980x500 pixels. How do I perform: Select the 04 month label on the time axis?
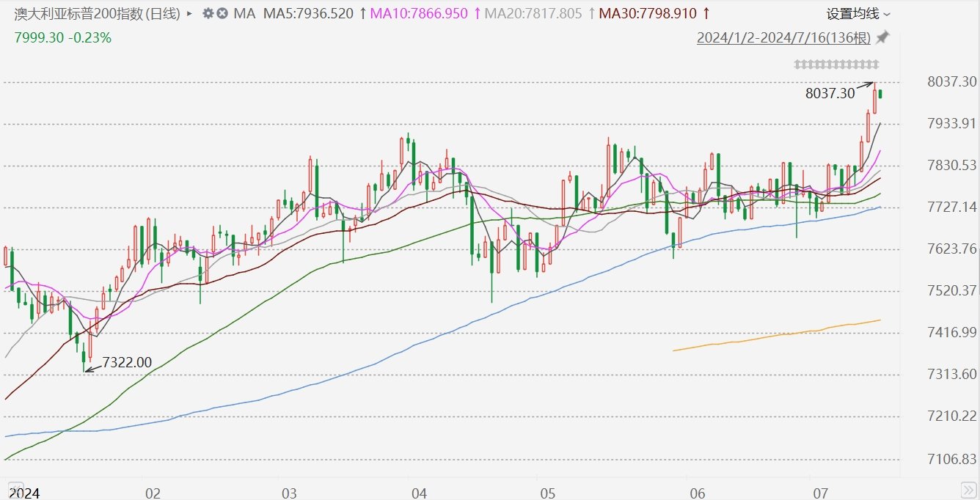click(419, 493)
